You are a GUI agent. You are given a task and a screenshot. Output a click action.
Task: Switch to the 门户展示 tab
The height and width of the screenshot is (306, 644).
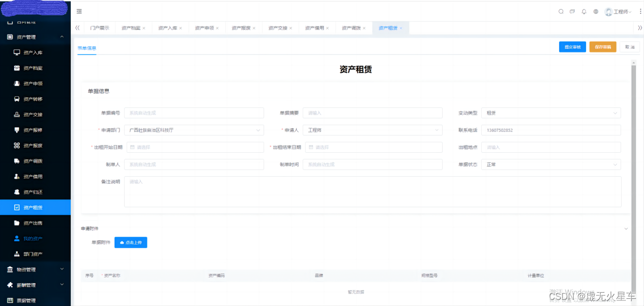click(100, 28)
